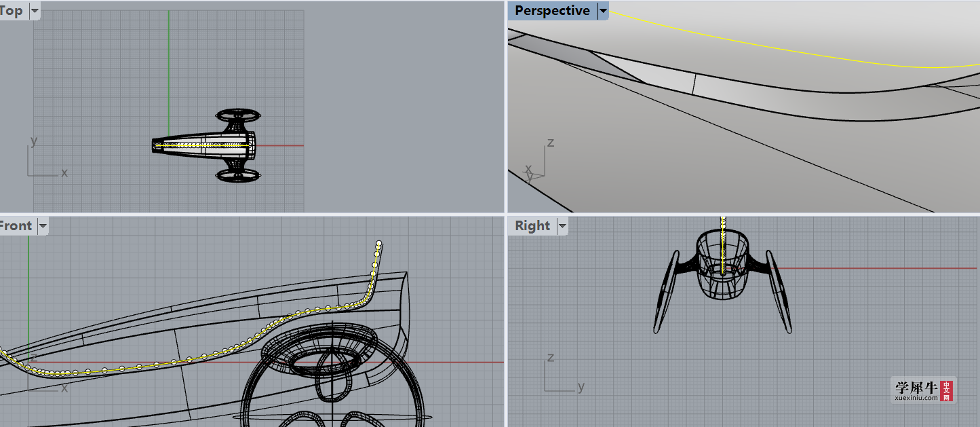Open the Front viewport dropdown menu
Image resolution: width=980 pixels, height=427 pixels.
point(42,225)
